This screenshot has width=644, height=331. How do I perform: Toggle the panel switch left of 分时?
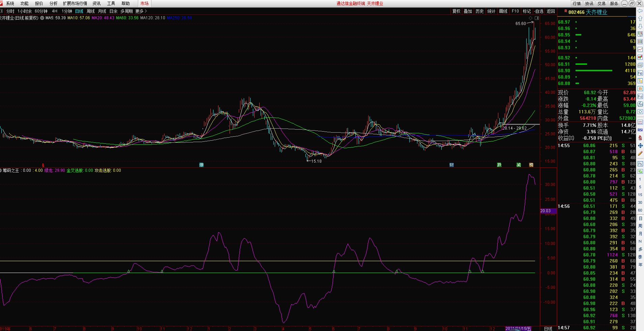[2, 11]
